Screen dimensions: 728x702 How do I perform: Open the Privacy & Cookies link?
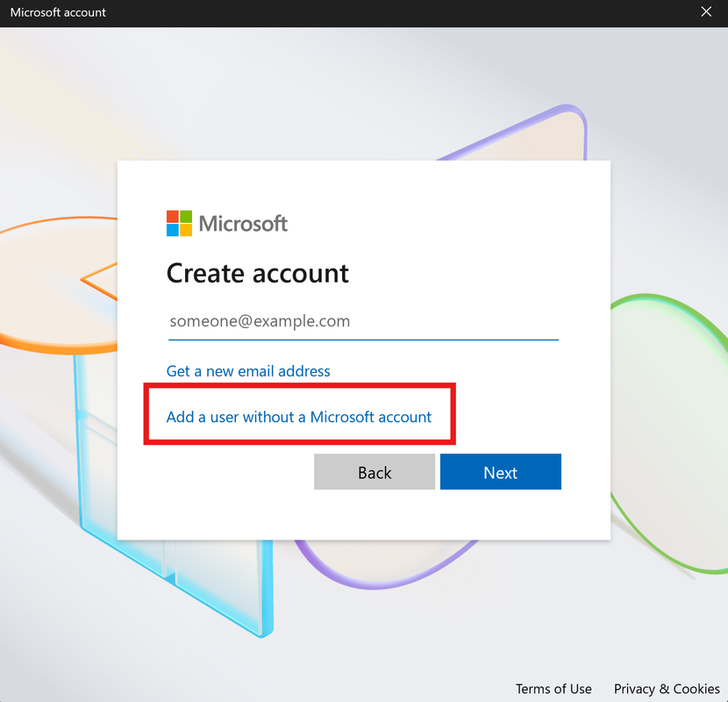[667, 689]
